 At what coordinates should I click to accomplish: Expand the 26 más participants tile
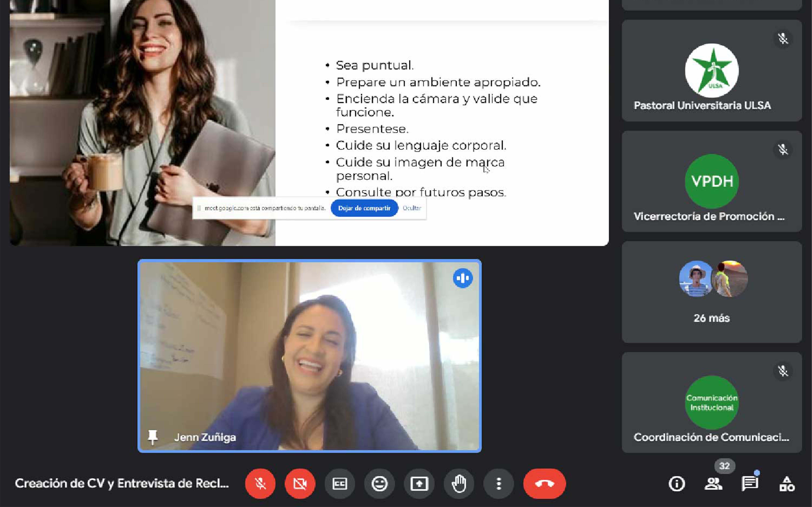(711, 292)
